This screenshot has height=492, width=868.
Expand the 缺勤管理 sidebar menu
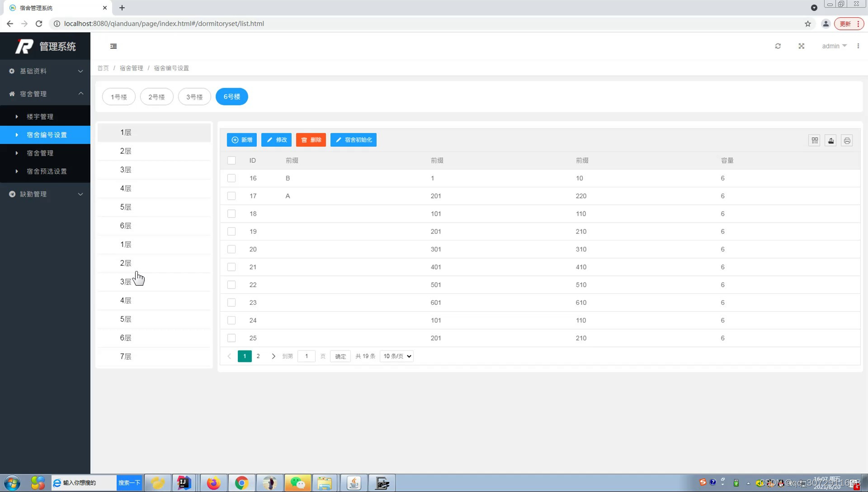[x=45, y=194]
